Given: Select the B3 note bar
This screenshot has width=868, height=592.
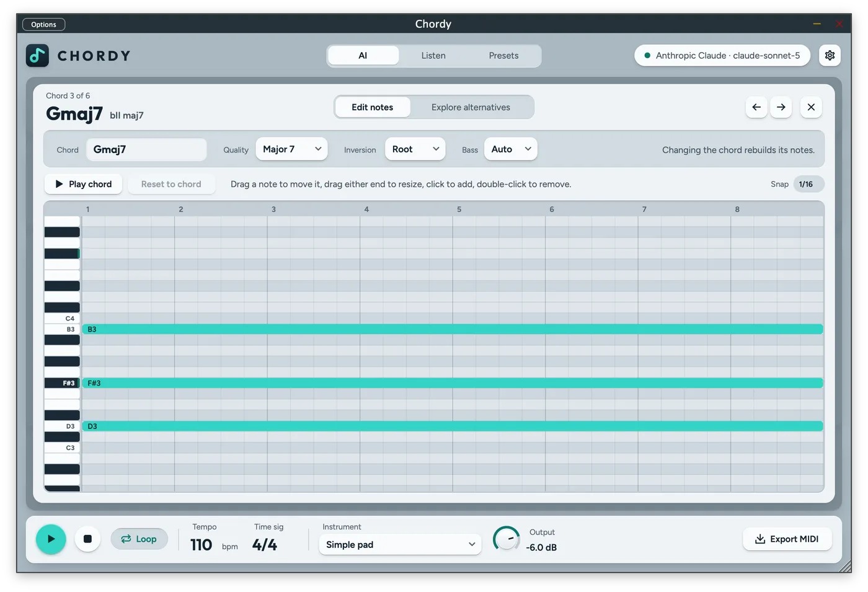Looking at the screenshot, I should 453,329.
